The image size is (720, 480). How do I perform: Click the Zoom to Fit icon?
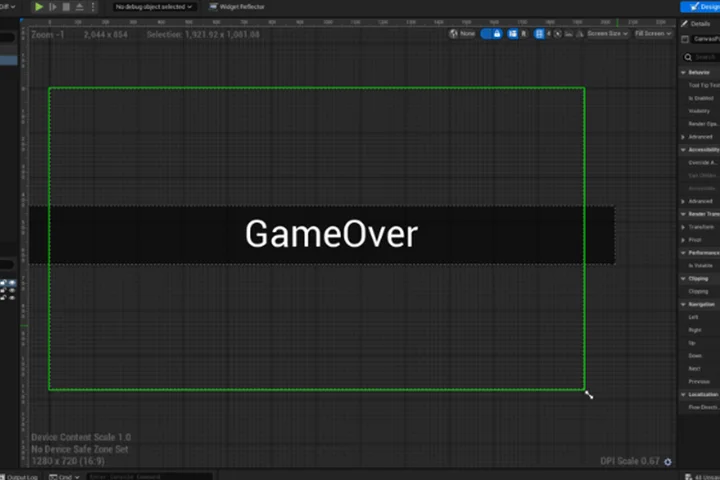coord(557,34)
